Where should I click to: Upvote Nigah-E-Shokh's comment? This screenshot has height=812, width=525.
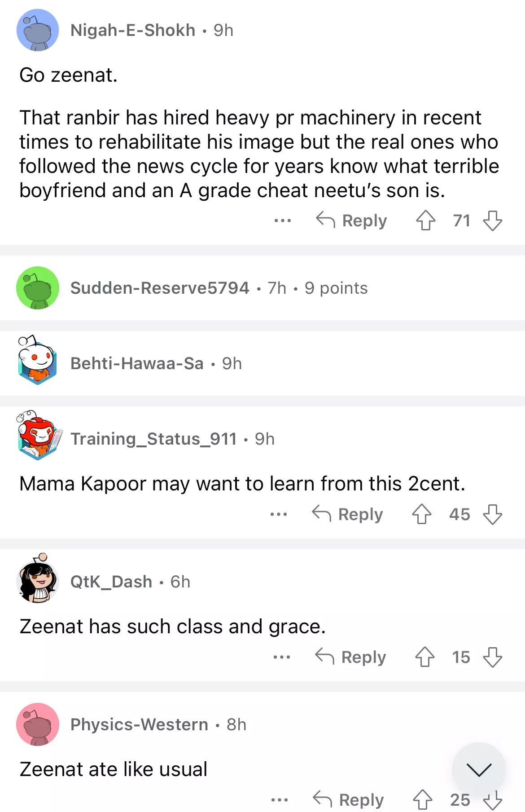425,221
